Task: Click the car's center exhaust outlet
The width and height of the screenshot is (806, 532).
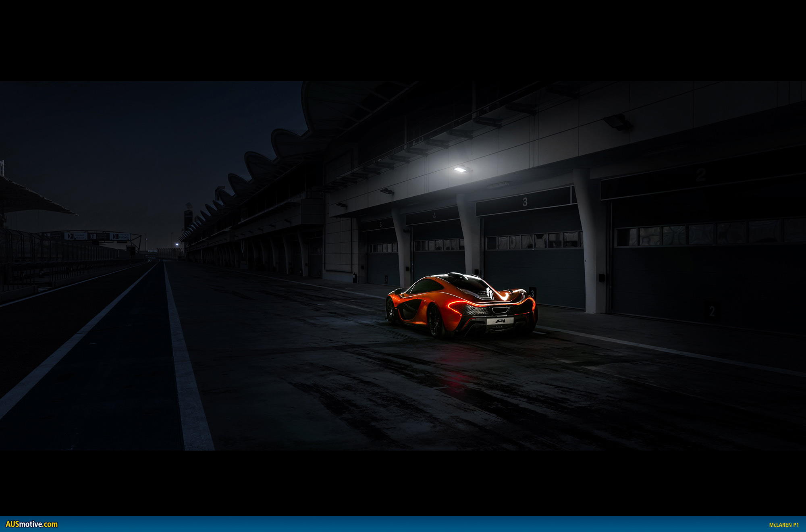Action: click(500, 310)
